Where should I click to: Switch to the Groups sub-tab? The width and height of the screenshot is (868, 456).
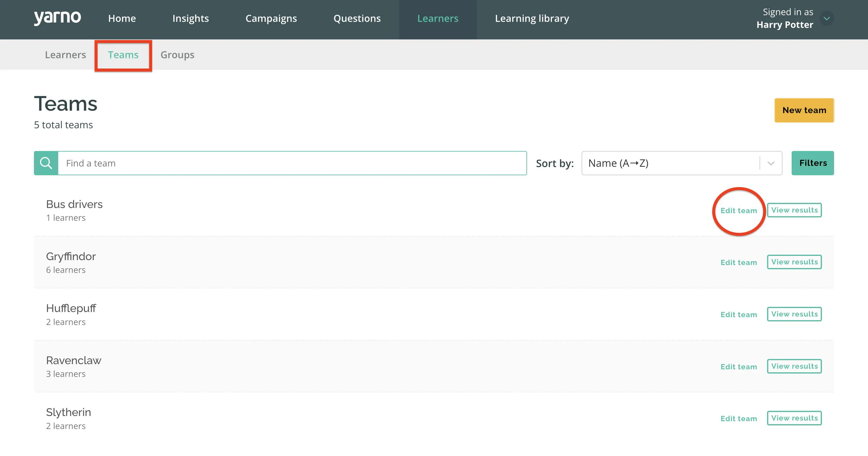pyautogui.click(x=177, y=55)
